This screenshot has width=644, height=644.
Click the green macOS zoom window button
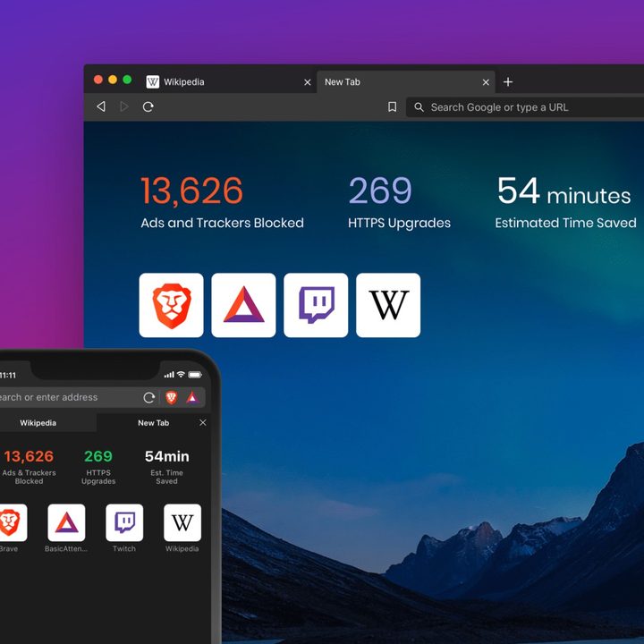(x=127, y=80)
